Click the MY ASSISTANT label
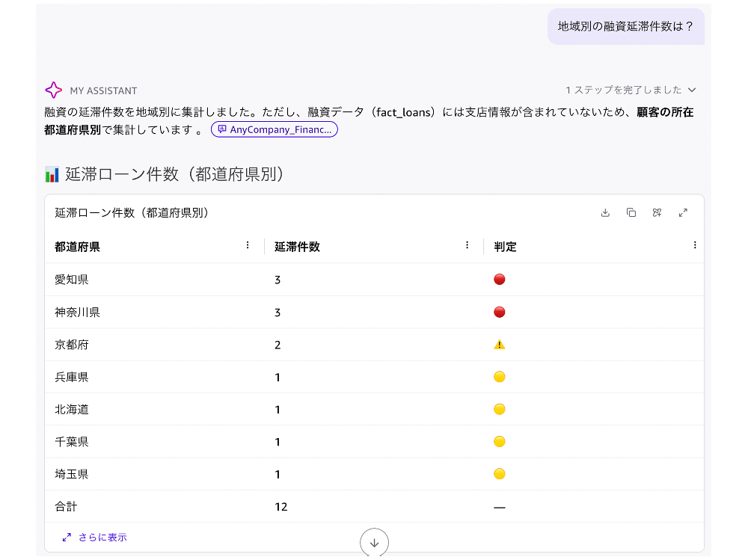The width and height of the screenshot is (748, 560). 103,90
